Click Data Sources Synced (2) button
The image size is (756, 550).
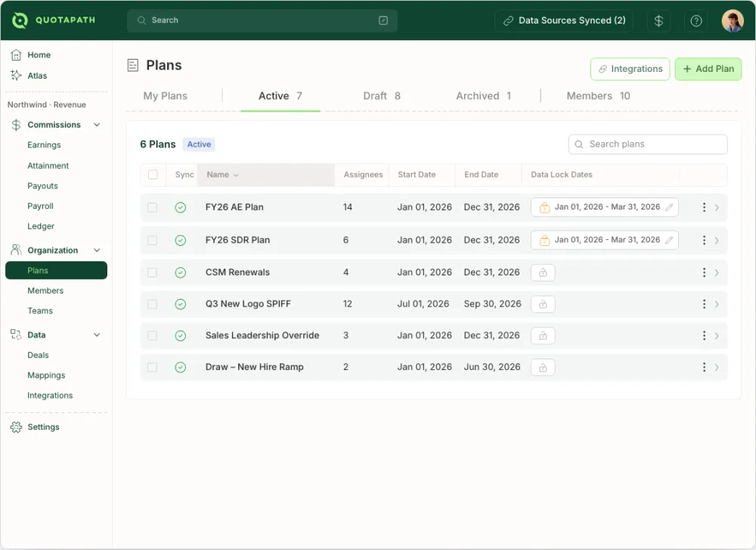[564, 20]
